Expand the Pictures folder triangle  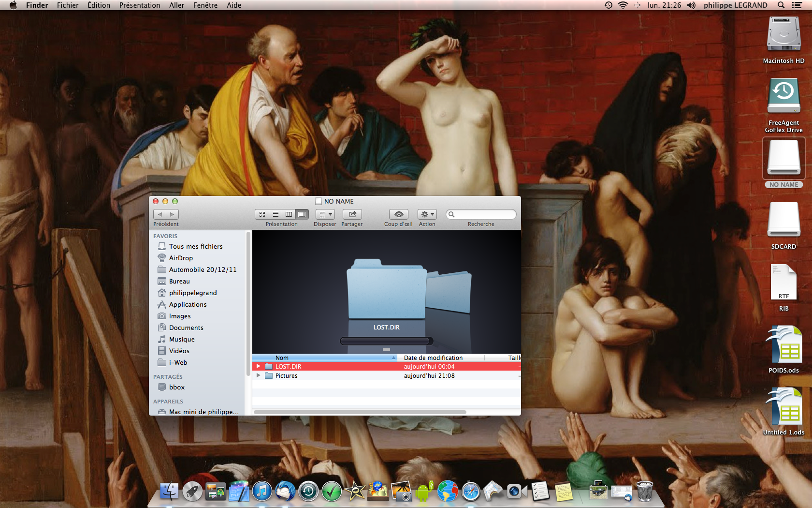click(x=259, y=375)
